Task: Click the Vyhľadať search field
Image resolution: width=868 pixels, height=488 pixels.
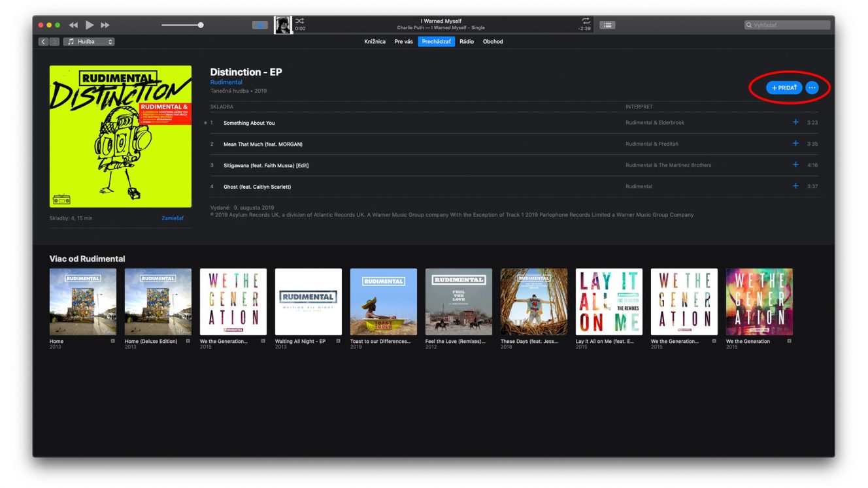Action: (x=787, y=25)
